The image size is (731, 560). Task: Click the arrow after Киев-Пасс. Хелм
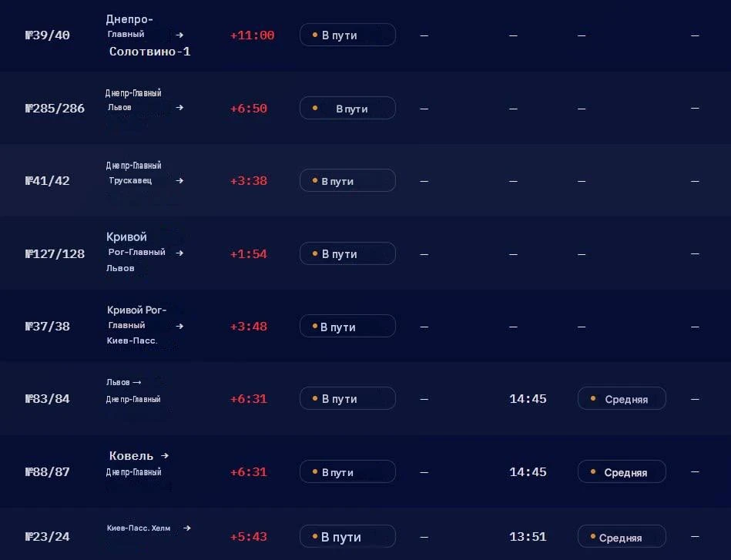point(187,528)
